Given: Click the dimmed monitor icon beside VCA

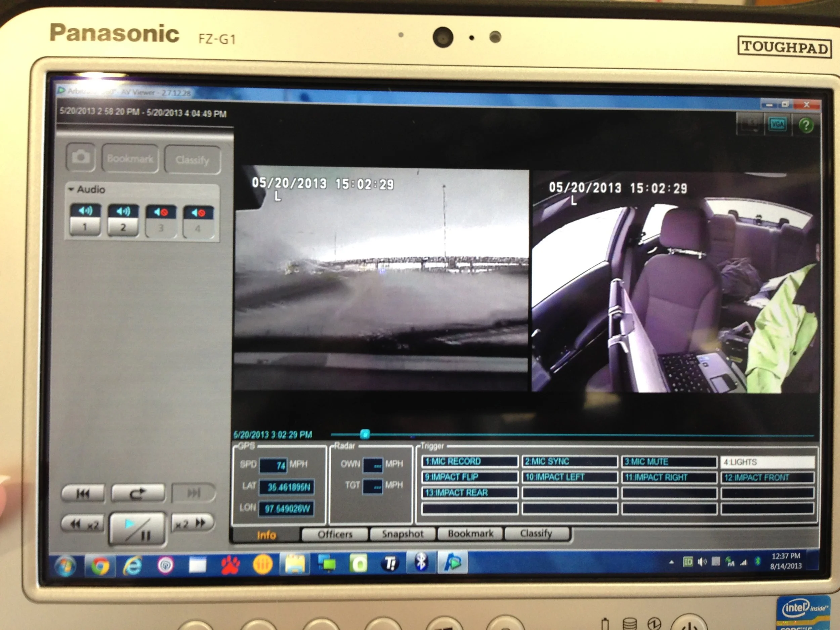Looking at the screenshot, I should coord(750,124).
